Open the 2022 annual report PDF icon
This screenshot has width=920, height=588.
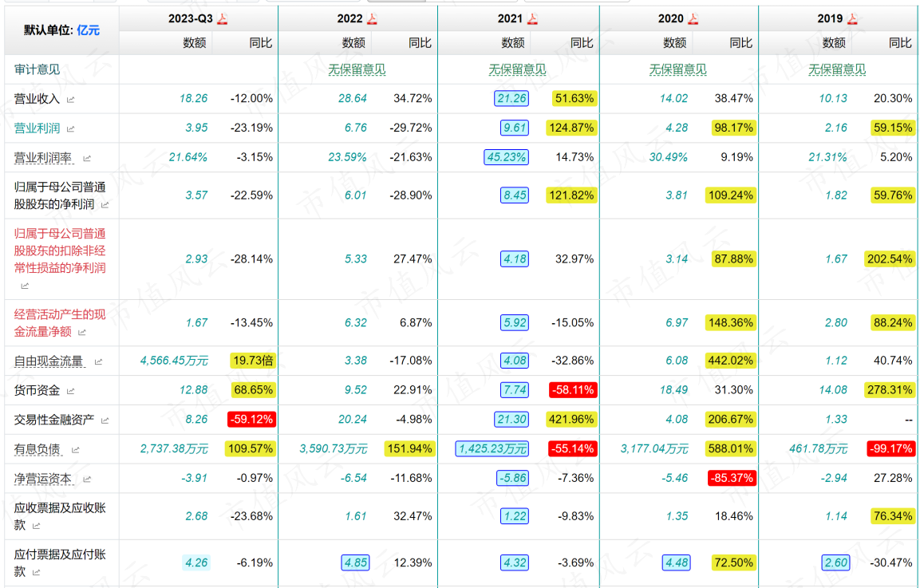[373, 19]
